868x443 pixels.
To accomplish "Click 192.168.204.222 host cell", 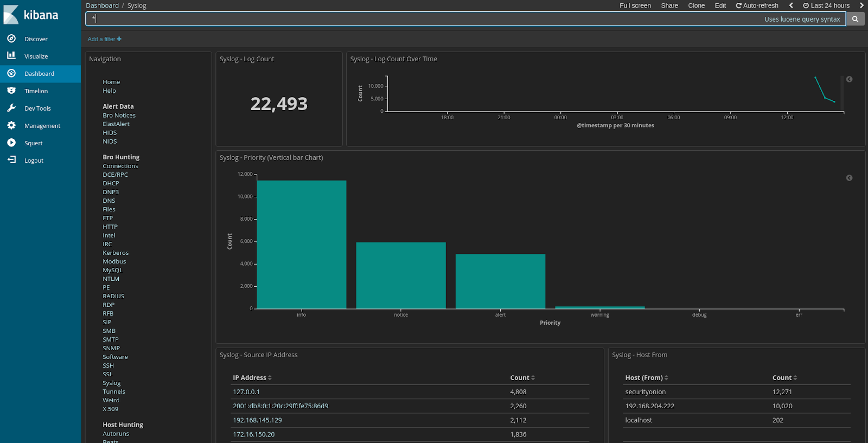I will click(x=650, y=406).
